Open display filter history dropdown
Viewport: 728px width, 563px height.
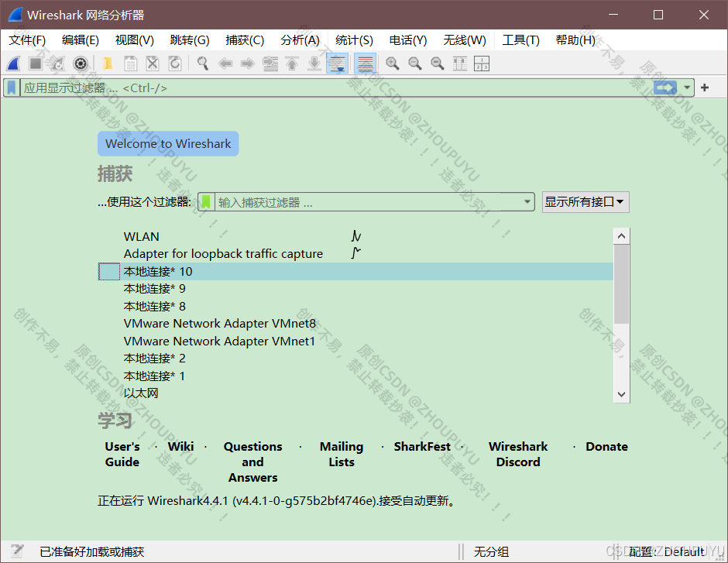click(x=687, y=88)
